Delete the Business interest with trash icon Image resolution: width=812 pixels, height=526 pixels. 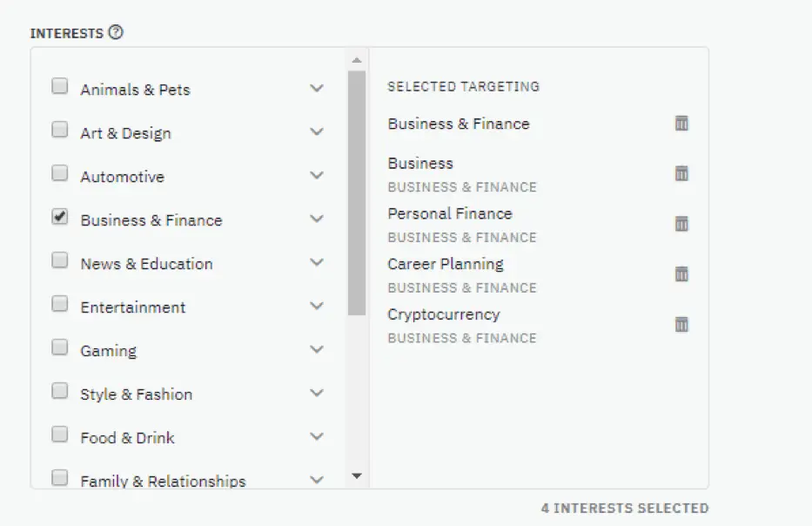click(x=681, y=173)
